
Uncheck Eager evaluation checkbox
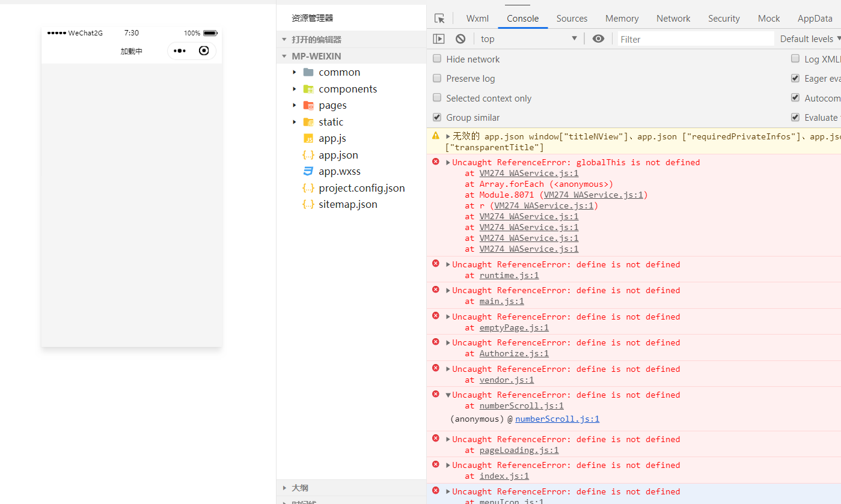click(x=795, y=78)
